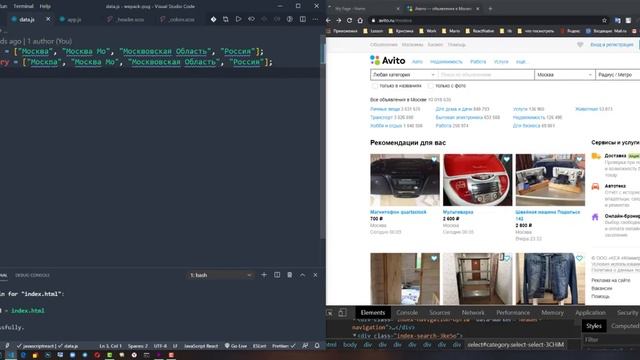Add a new terminal with the plus icon
The image size is (640, 360).
click(x=264, y=275)
